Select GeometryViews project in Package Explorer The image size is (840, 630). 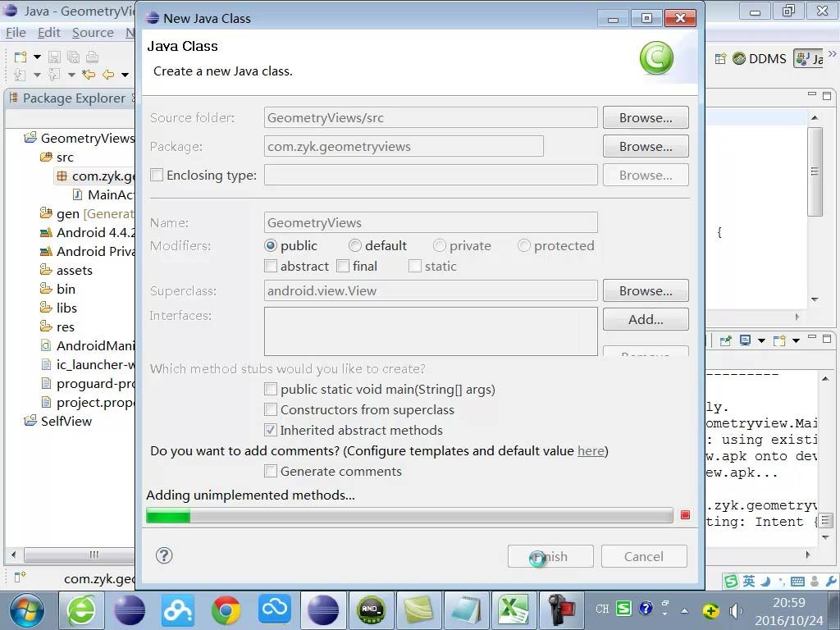tap(80, 138)
